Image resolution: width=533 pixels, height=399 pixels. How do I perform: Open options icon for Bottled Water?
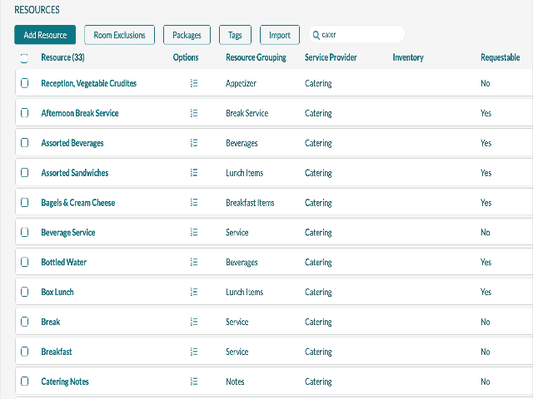click(x=194, y=262)
